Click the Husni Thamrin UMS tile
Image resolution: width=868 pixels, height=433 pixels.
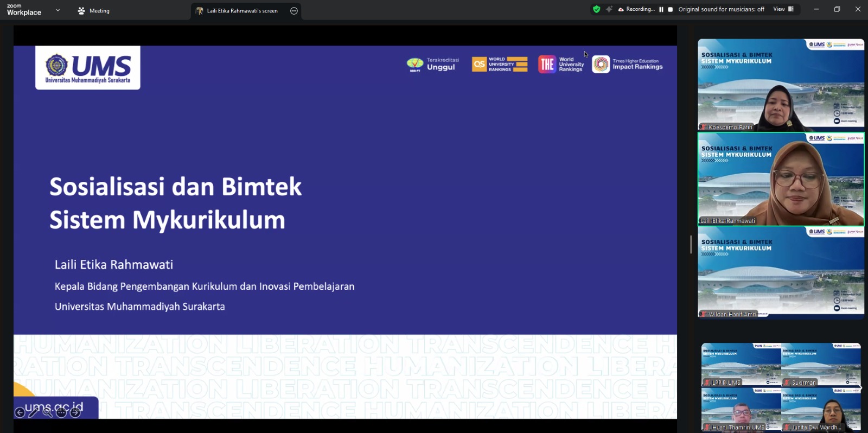click(741, 410)
